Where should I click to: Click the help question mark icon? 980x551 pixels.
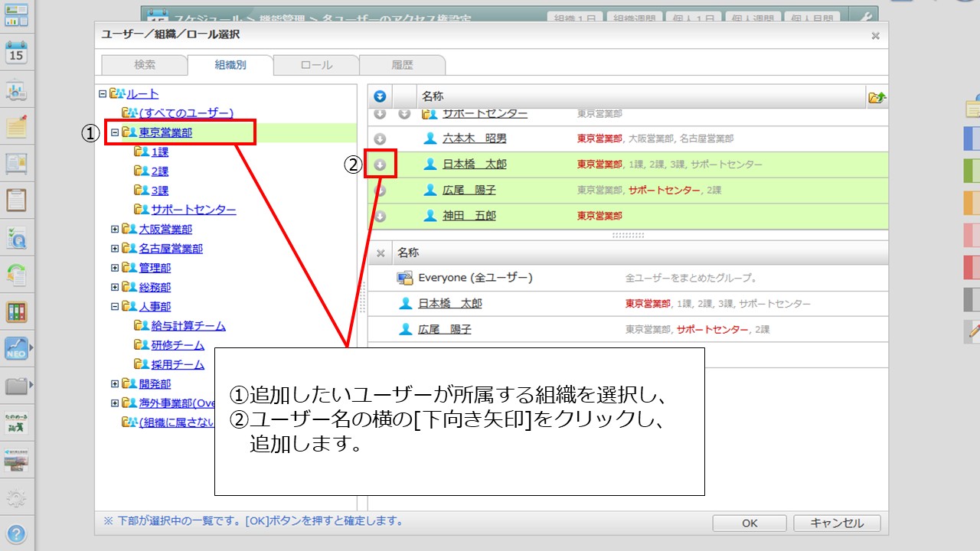click(16, 533)
